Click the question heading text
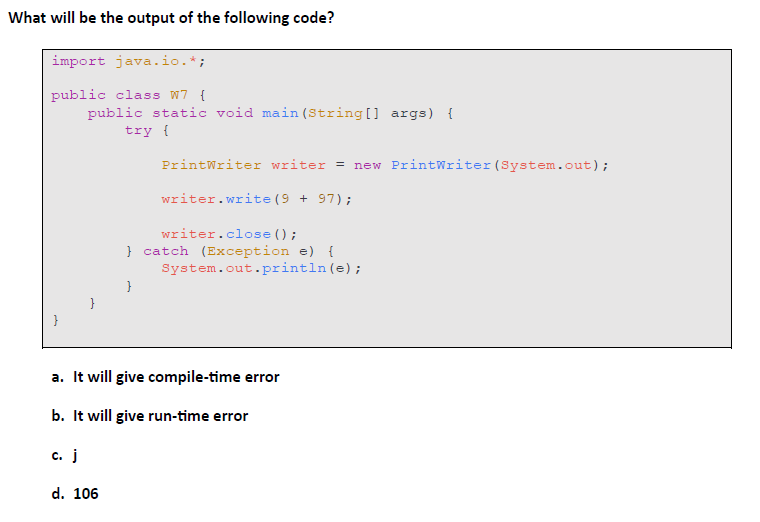This screenshot has height=522, width=760. (x=172, y=18)
